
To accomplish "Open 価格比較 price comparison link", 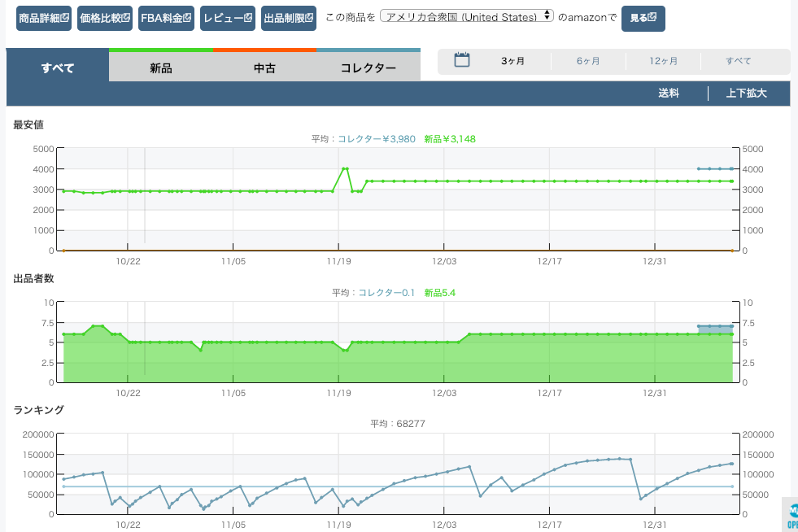I will (103, 18).
